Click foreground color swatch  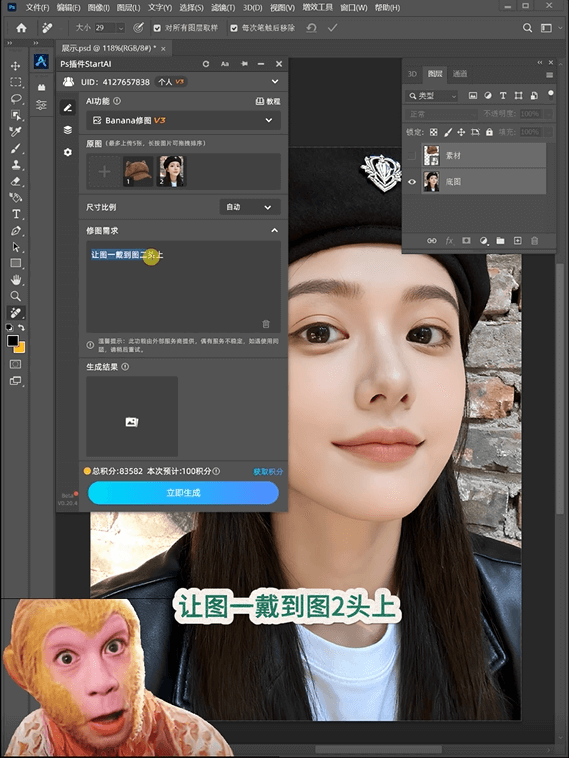[13, 340]
